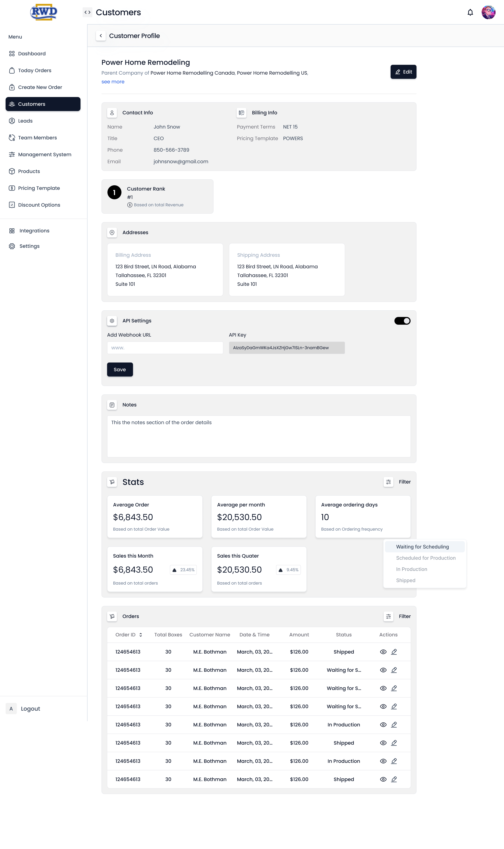
Task: Click the API Settings gear icon
Action: 112,320
